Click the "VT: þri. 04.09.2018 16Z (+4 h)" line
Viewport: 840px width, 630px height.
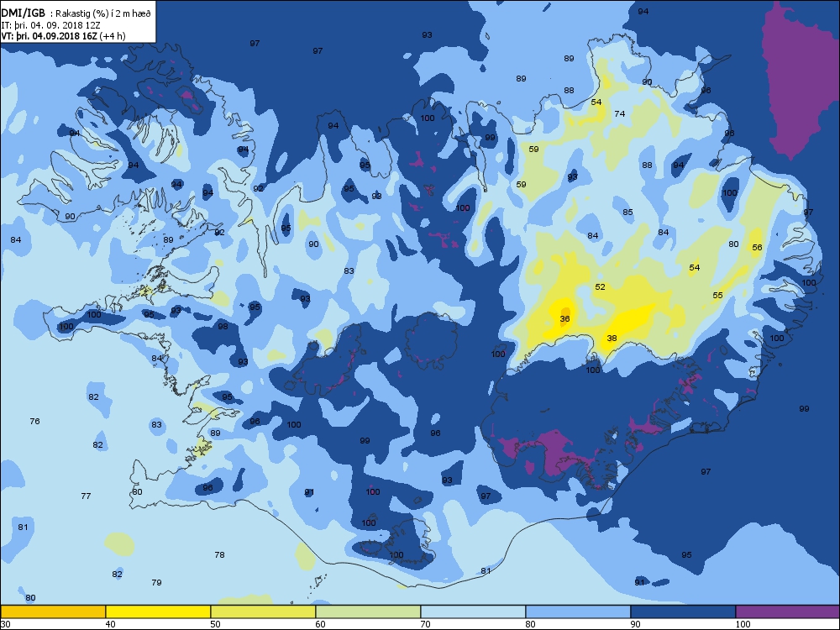[63, 36]
